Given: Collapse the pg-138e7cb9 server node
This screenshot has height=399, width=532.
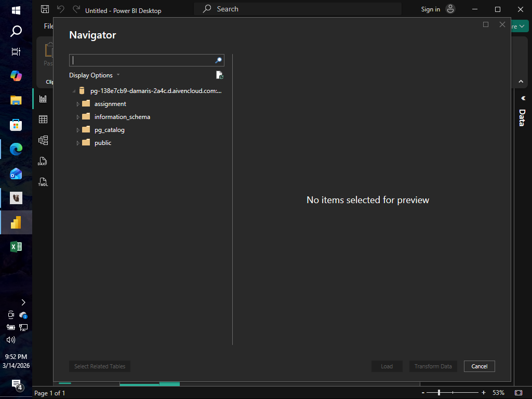Looking at the screenshot, I should coord(74,91).
